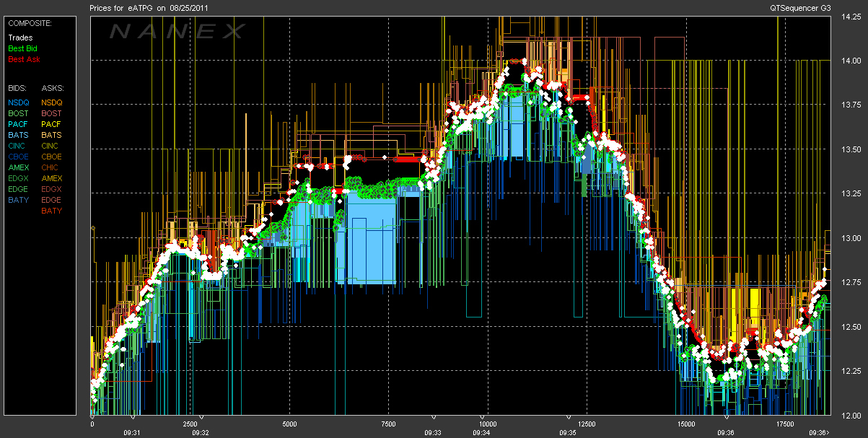Click the 13.50 price axis label
The height and width of the screenshot is (438, 868).
click(x=851, y=149)
